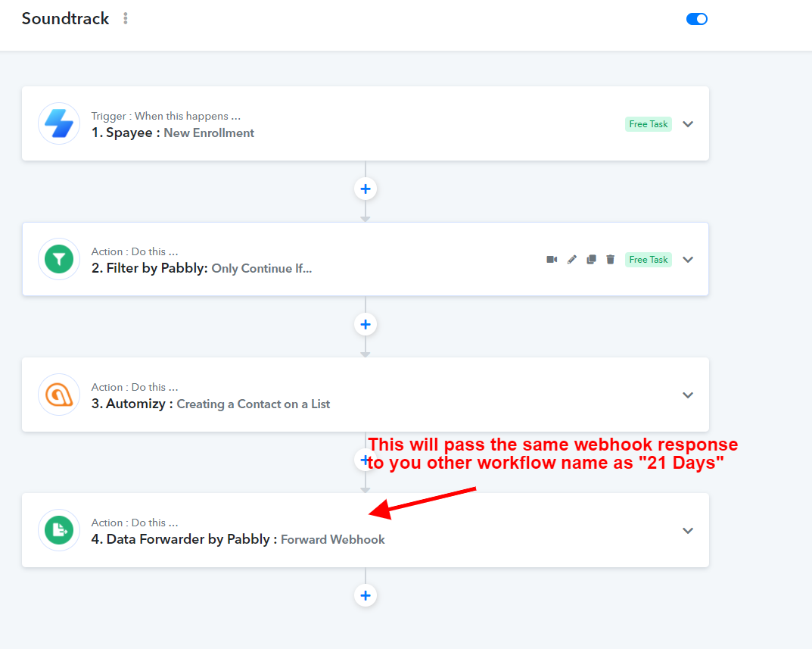Click pencil icon to rename Filter step

572,260
